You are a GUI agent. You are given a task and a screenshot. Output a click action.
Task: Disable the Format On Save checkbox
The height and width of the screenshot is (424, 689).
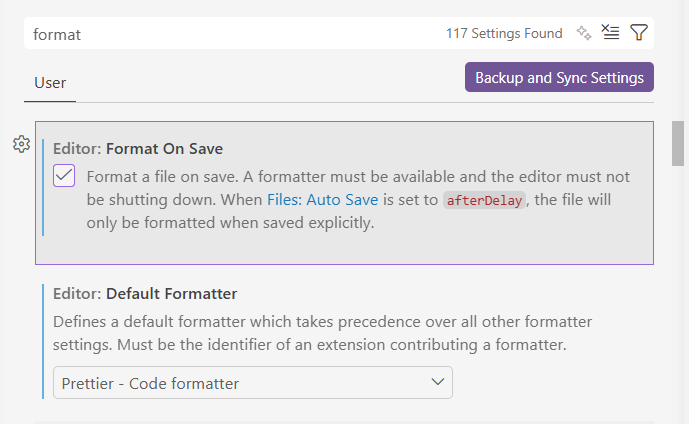(64, 176)
